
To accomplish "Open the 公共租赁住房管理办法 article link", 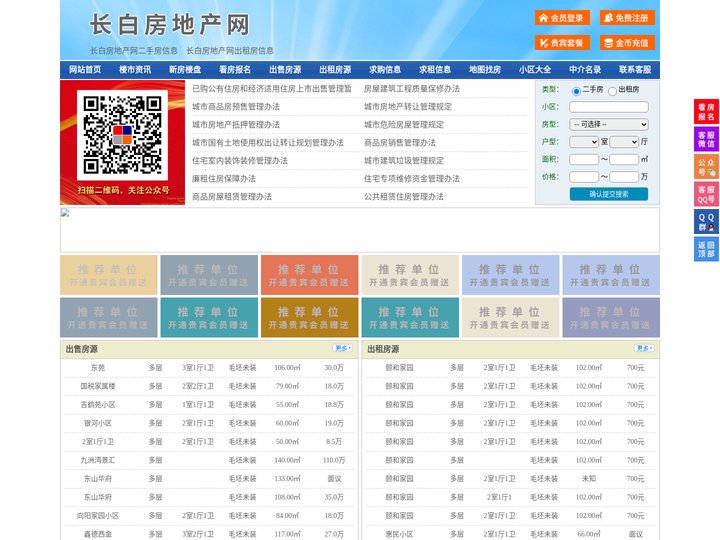I will [404, 197].
